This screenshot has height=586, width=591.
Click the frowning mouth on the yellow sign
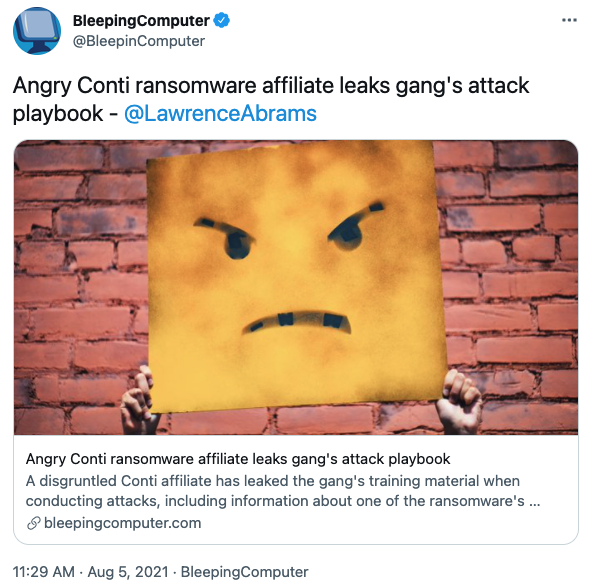(x=297, y=321)
